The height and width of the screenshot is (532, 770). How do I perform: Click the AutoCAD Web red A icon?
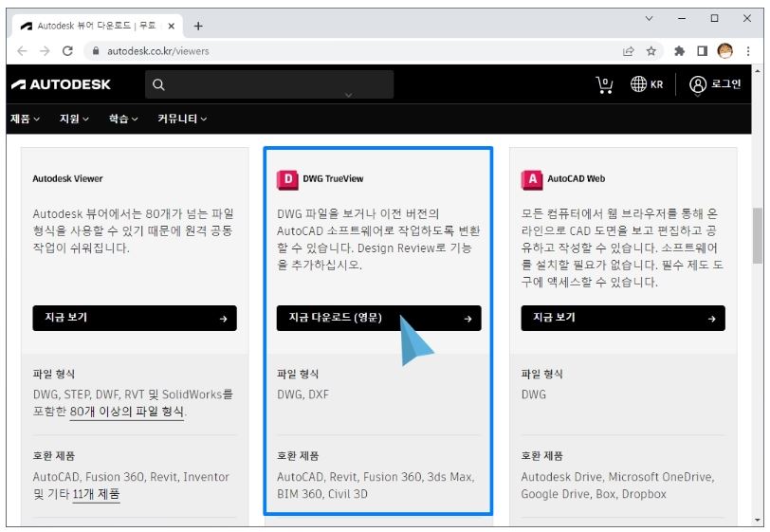point(532,179)
